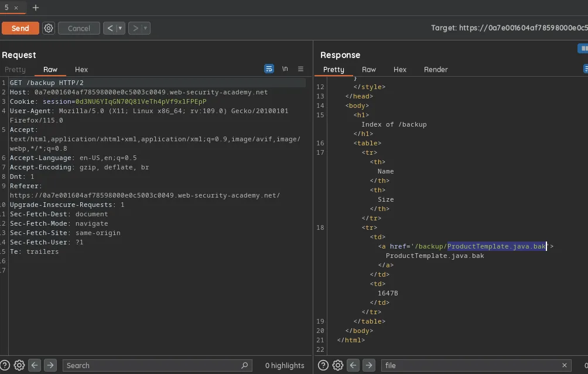Image resolution: width=588 pixels, height=374 pixels.
Task: Click the 'Te: trailers' header line
Action: (34, 251)
